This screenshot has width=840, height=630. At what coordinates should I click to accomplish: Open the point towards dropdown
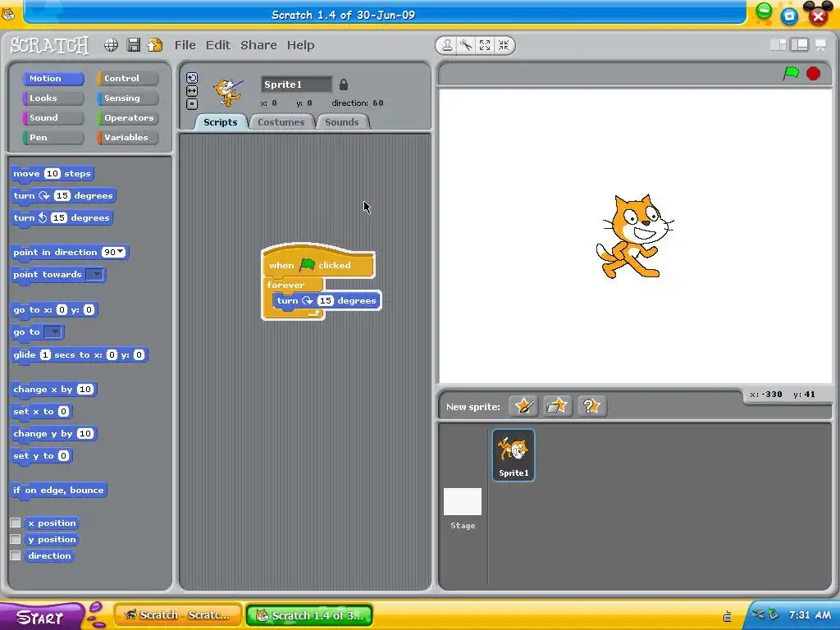[x=95, y=275]
